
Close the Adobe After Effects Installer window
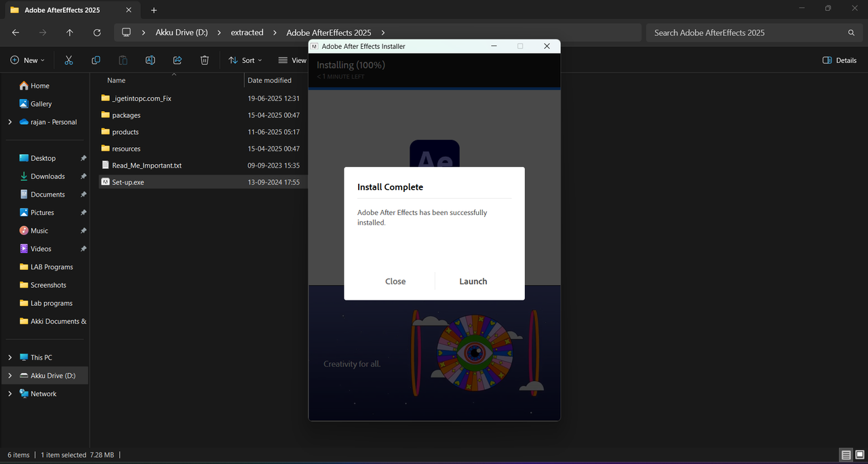pos(547,46)
